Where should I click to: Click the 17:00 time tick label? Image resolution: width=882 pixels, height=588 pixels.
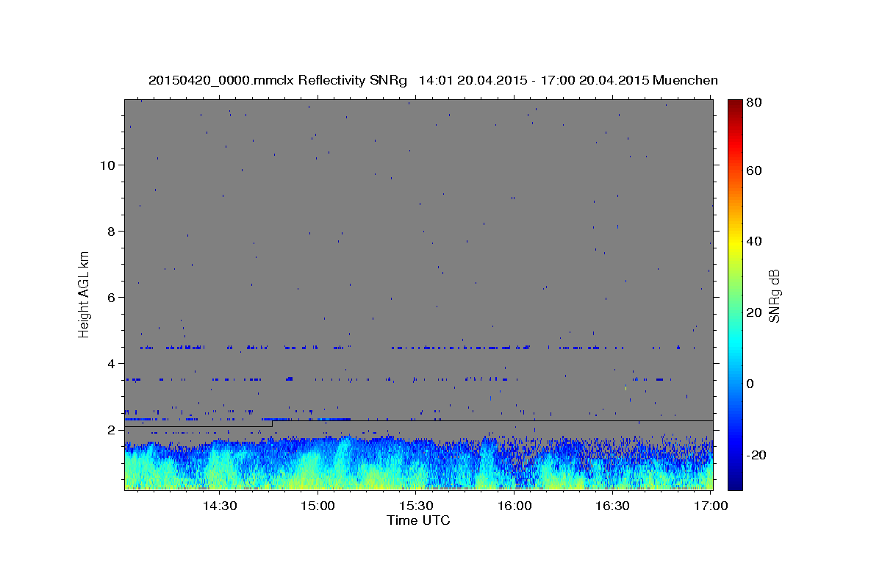coord(711,506)
